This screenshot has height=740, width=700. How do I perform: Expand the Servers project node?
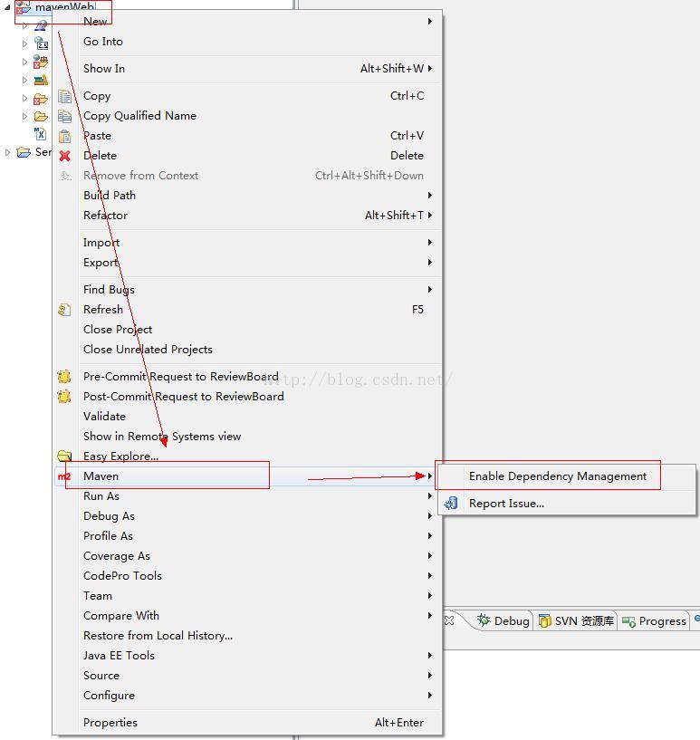(7, 152)
